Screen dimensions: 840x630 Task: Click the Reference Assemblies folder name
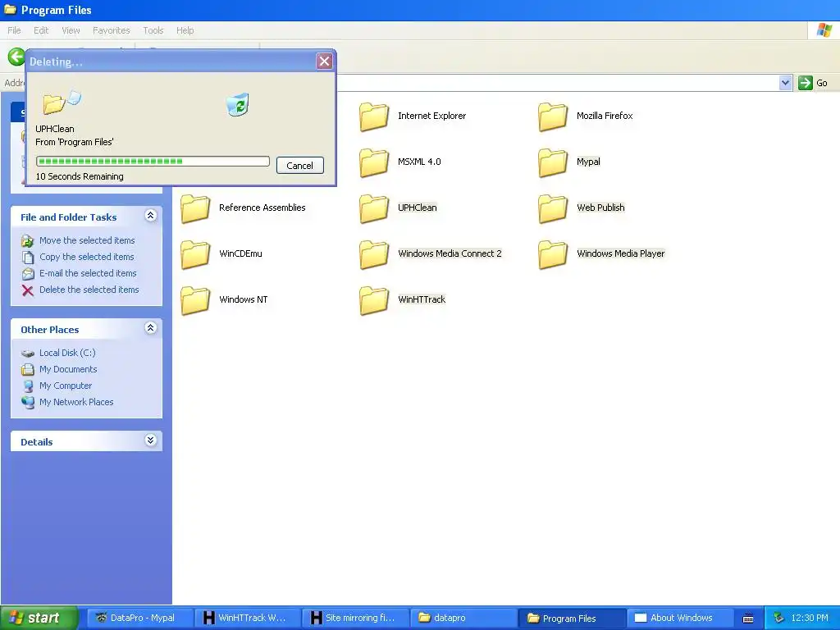point(262,208)
